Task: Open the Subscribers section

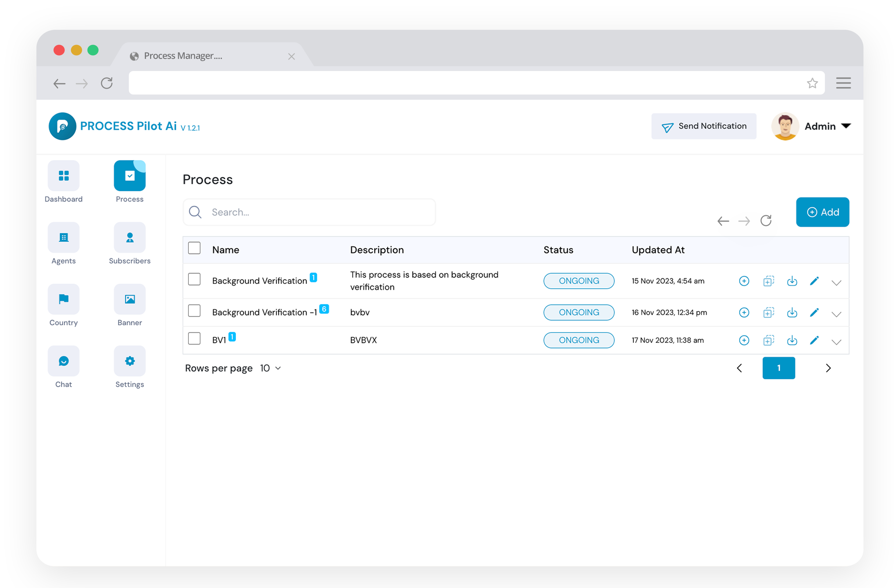Action: tap(129, 237)
